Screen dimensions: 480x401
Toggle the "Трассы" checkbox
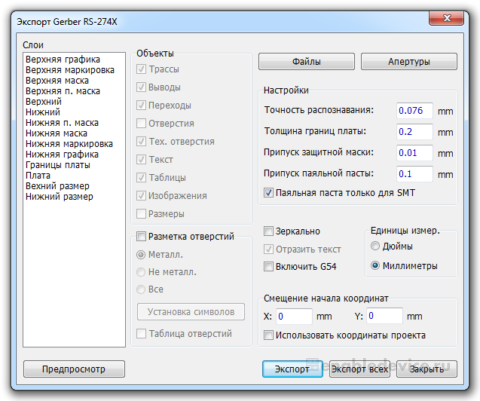click(x=141, y=69)
